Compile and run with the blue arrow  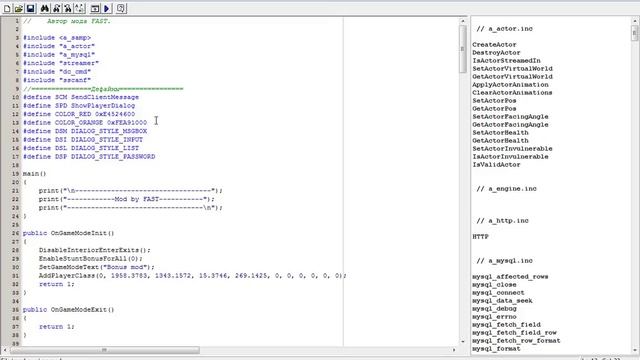[107, 8]
